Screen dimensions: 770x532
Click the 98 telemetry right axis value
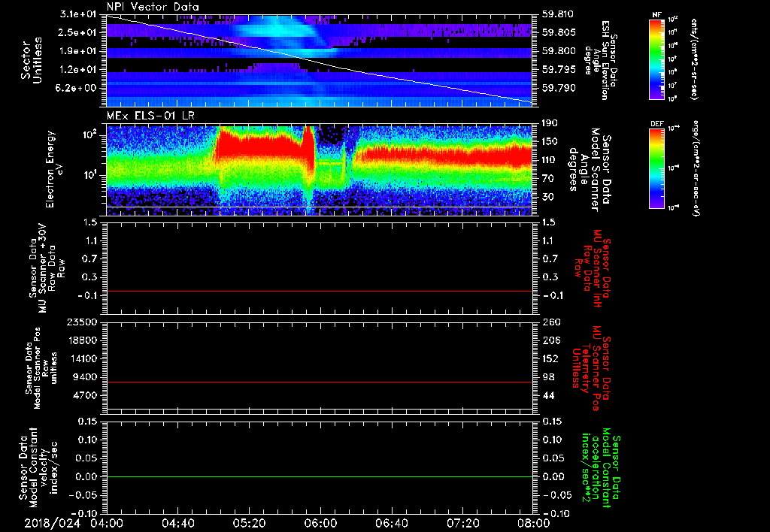click(x=548, y=377)
